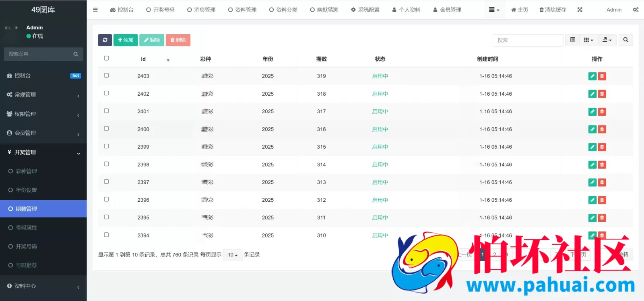Select 号码属性 in sidebar
This screenshot has height=301, width=644.
(43, 227)
